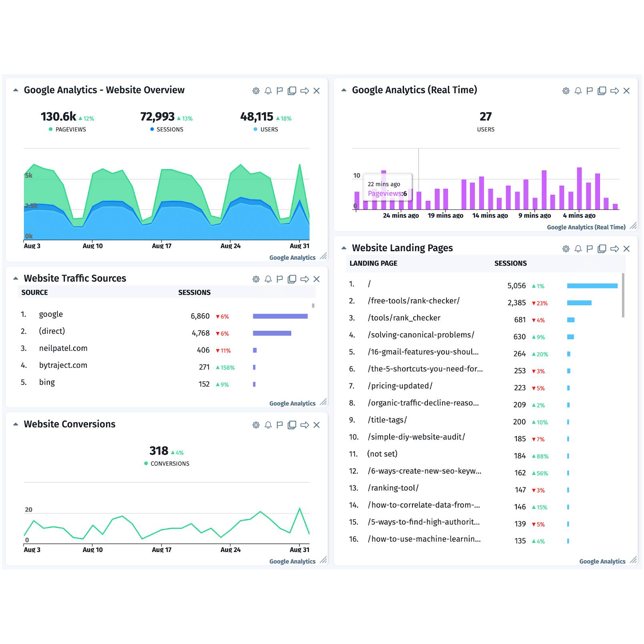Click share arrow on Website Landing Pages widget

[614, 249]
